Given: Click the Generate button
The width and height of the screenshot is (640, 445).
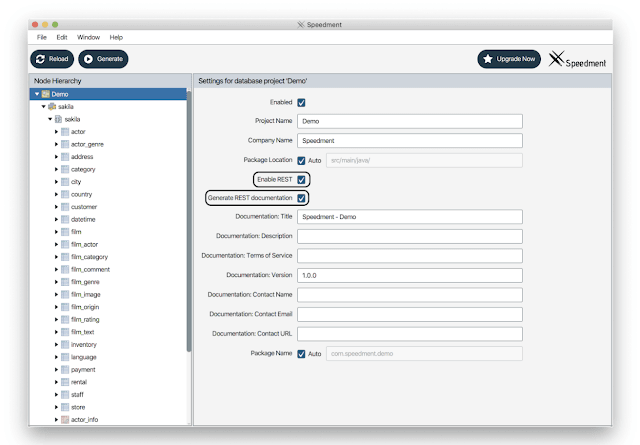Looking at the screenshot, I should click(103, 59).
